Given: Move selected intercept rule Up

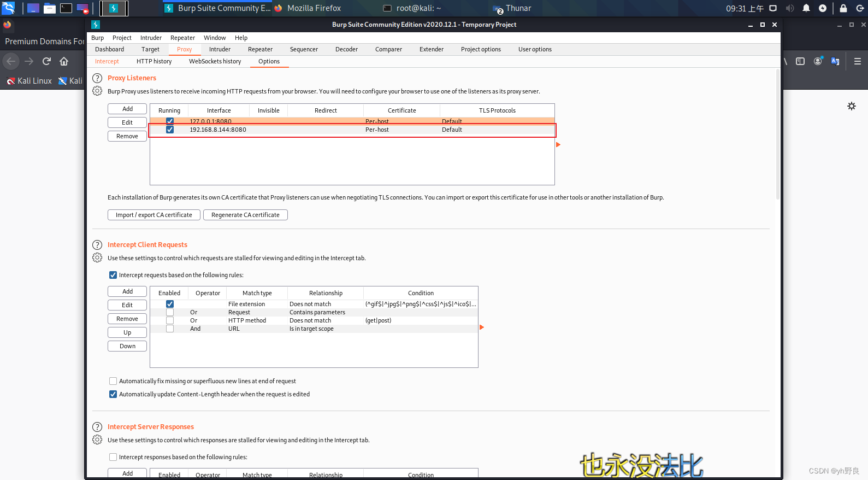Looking at the screenshot, I should pos(127,332).
